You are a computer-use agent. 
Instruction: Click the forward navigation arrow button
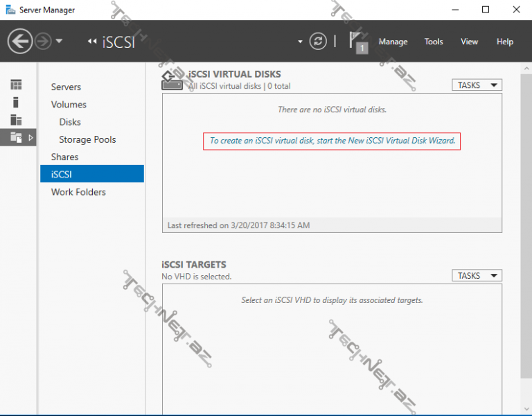(x=43, y=42)
